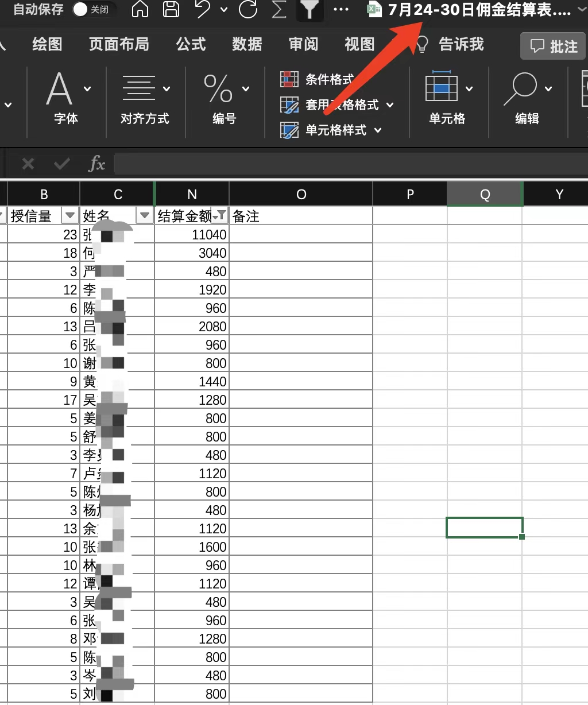
Task: Open the 字体 font group
Action: coord(66,99)
